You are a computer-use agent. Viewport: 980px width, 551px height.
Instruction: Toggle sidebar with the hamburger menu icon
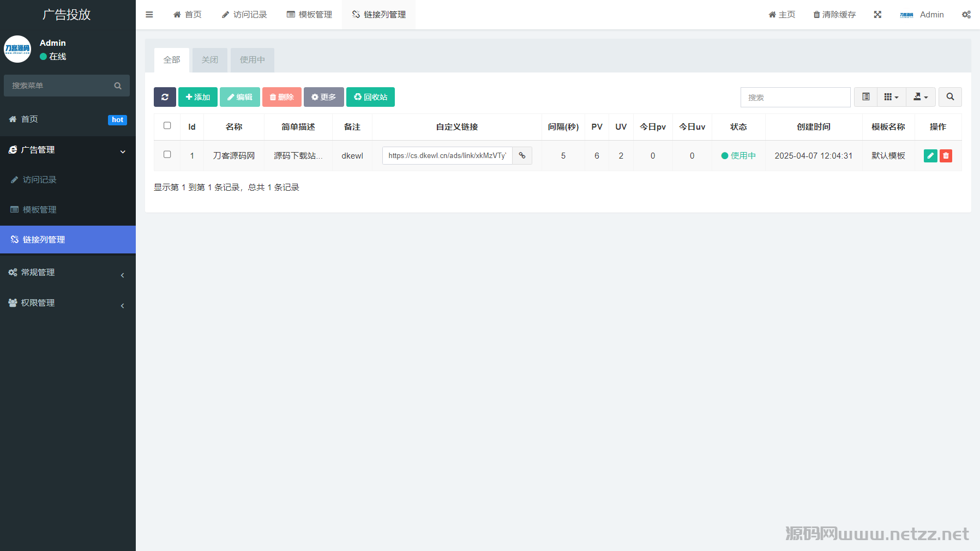[149, 15]
